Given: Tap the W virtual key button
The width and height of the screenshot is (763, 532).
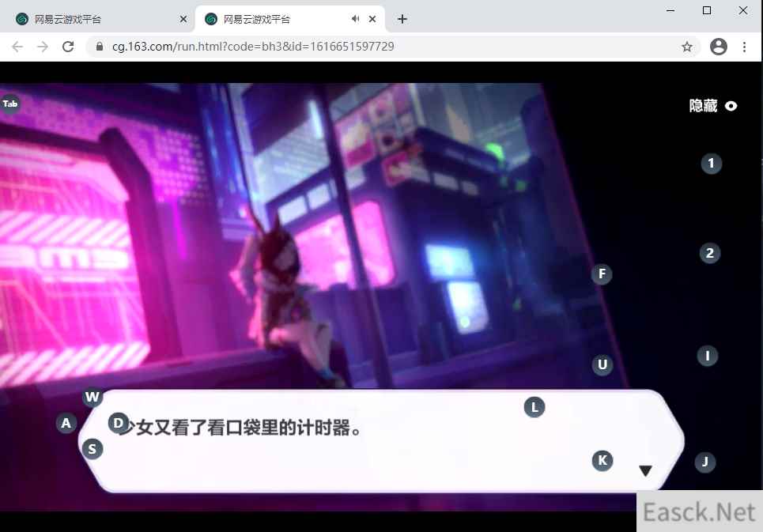Looking at the screenshot, I should click(93, 396).
